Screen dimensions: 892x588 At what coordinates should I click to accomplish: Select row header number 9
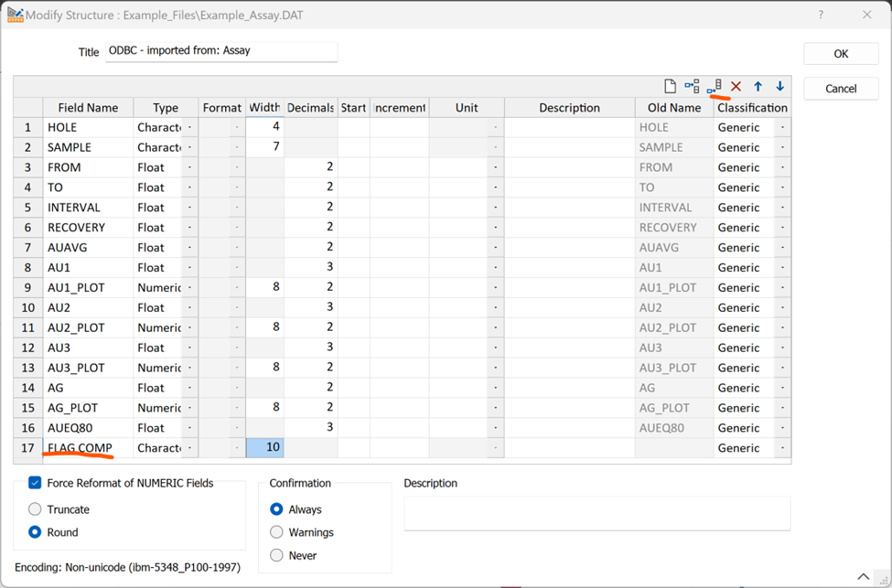coord(27,287)
